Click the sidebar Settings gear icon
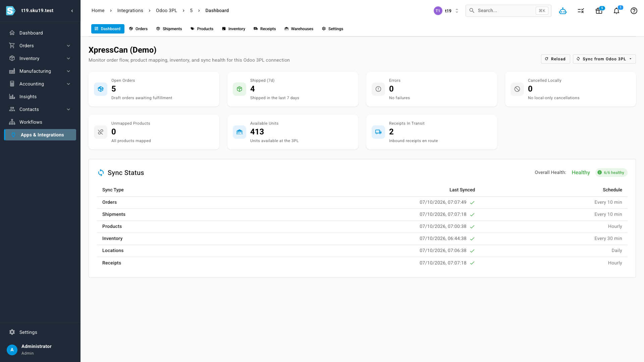 pos(12,332)
